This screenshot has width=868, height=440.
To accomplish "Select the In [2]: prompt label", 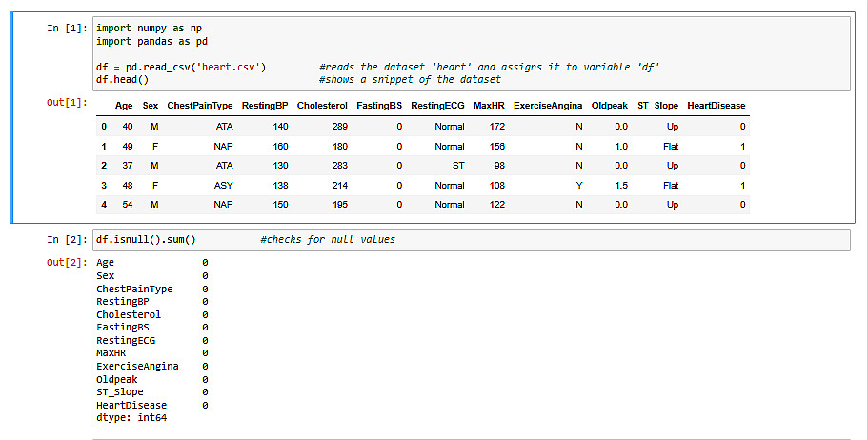I will click(67, 240).
